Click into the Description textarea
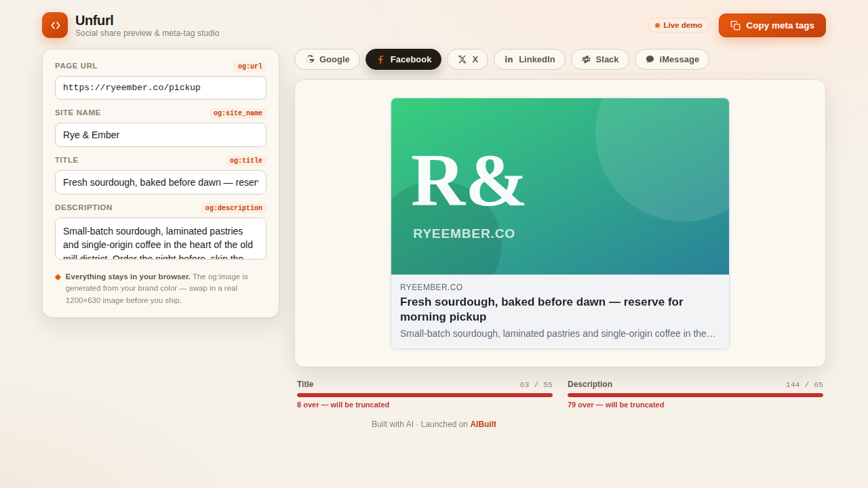Screen dimensions: 868x488 (x=161, y=239)
